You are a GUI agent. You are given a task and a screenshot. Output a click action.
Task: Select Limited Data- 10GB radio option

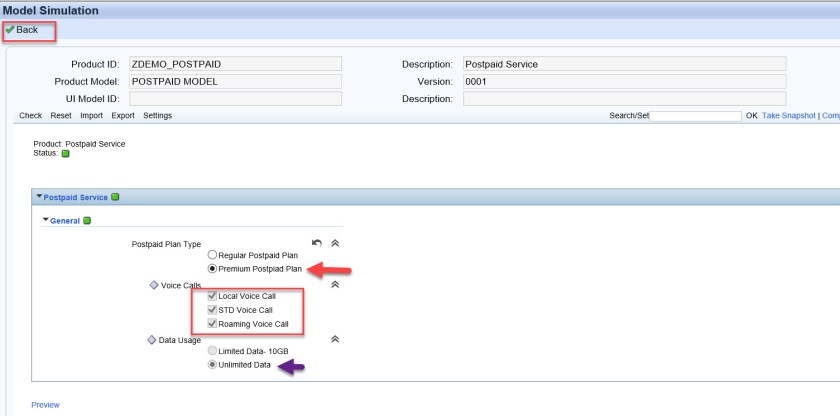(212, 351)
